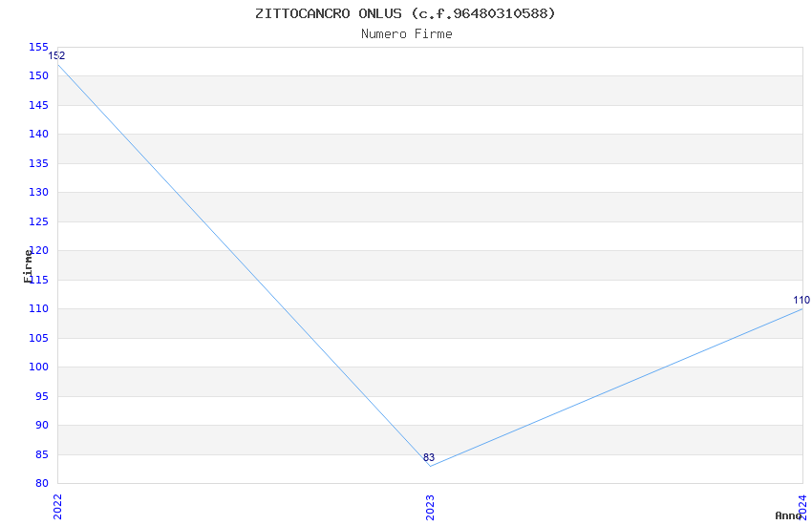Click the data label 110
The height and width of the screenshot is (525, 812).
click(801, 300)
